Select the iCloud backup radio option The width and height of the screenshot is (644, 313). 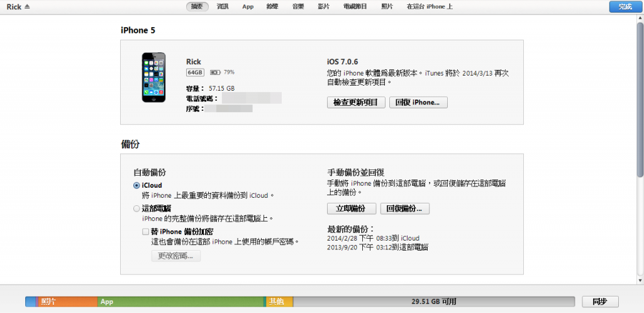click(136, 186)
